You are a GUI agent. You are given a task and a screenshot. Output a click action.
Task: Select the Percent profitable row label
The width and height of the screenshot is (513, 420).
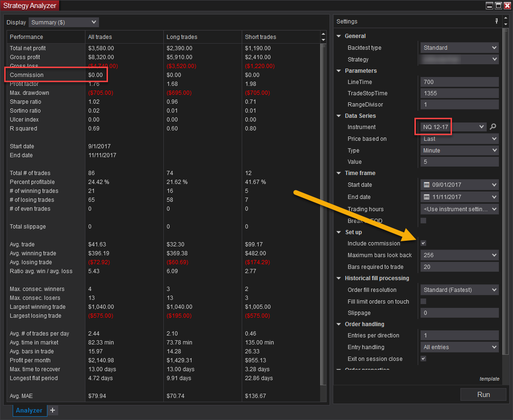pyautogui.click(x=32, y=182)
